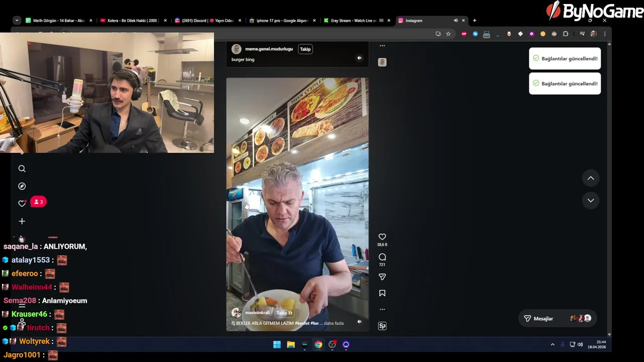Bookmark this page with the star icon
Image resolution: width=644 pixels, height=362 pixels.
point(448,34)
